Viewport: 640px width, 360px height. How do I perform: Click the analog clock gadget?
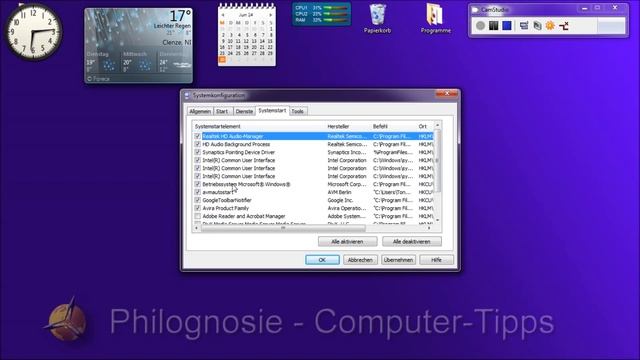pyautogui.click(x=33, y=32)
